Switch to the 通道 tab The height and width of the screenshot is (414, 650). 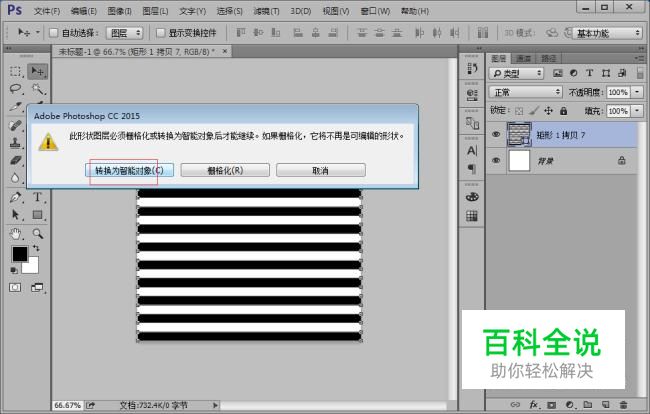pos(524,58)
